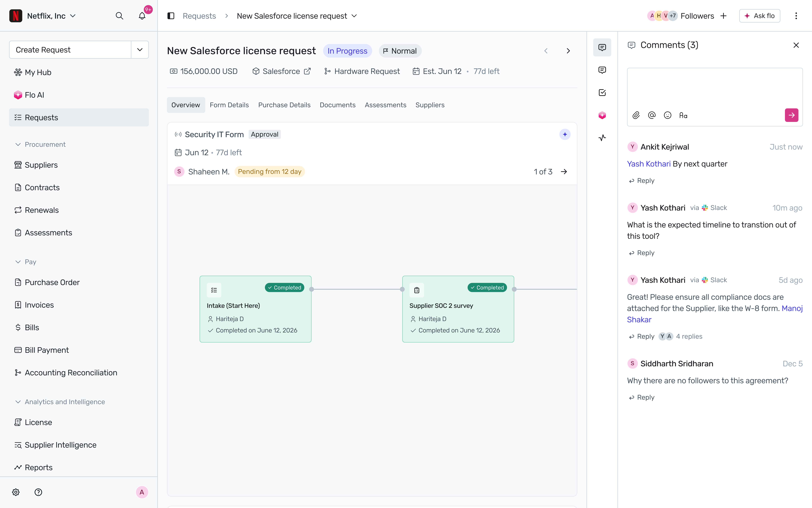Reply to Siddharth Sridharan's comment

(x=642, y=398)
